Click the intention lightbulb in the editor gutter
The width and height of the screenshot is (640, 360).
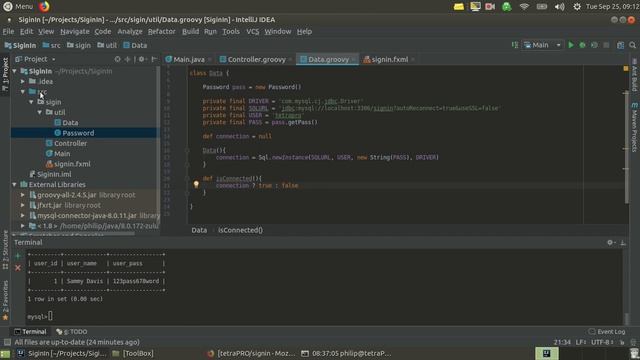coord(196,184)
